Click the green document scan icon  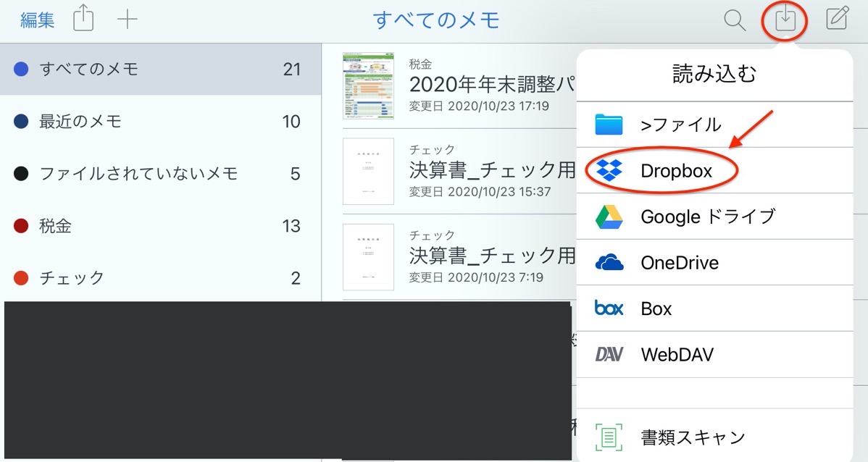point(609,437)
